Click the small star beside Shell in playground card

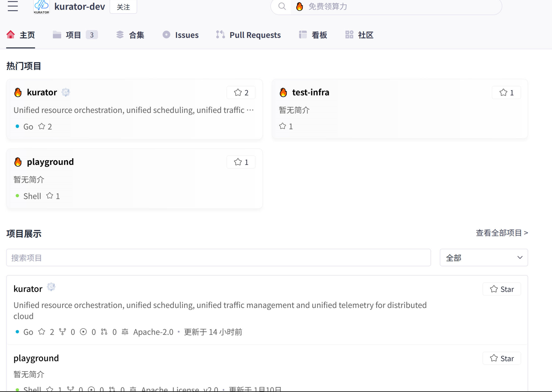[x=50, y=195]
